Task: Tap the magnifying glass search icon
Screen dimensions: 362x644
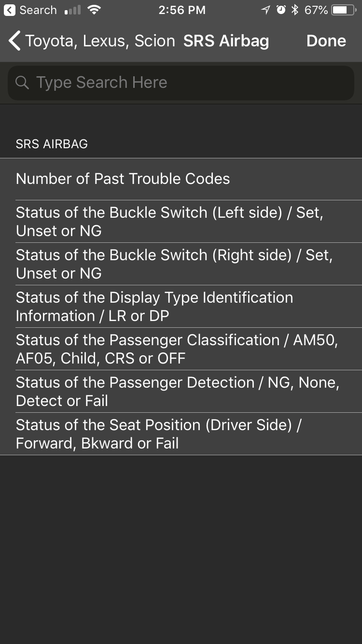Action: tap(22, 83)
